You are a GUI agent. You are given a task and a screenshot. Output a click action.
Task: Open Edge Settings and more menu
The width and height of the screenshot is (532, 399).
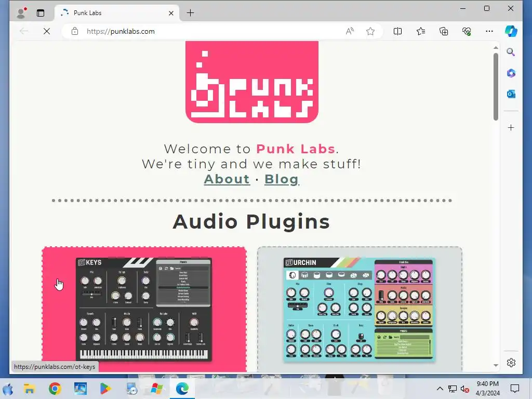[x=489, y=31]
